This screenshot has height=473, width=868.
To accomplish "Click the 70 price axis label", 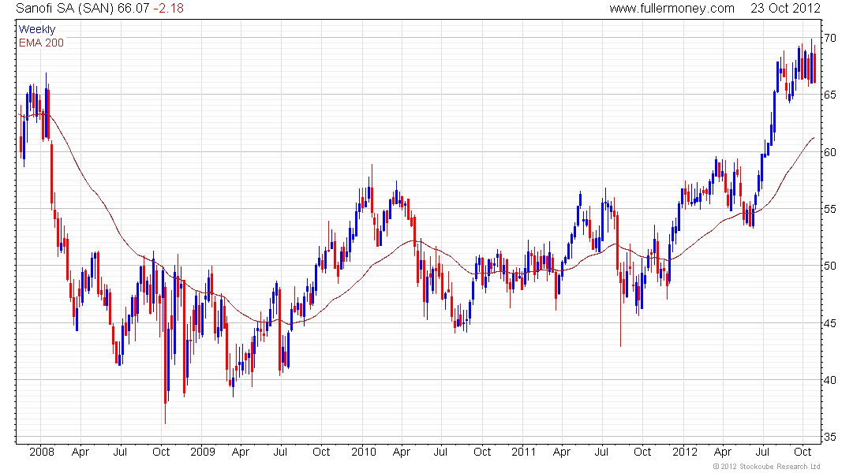I will (830, 38).
